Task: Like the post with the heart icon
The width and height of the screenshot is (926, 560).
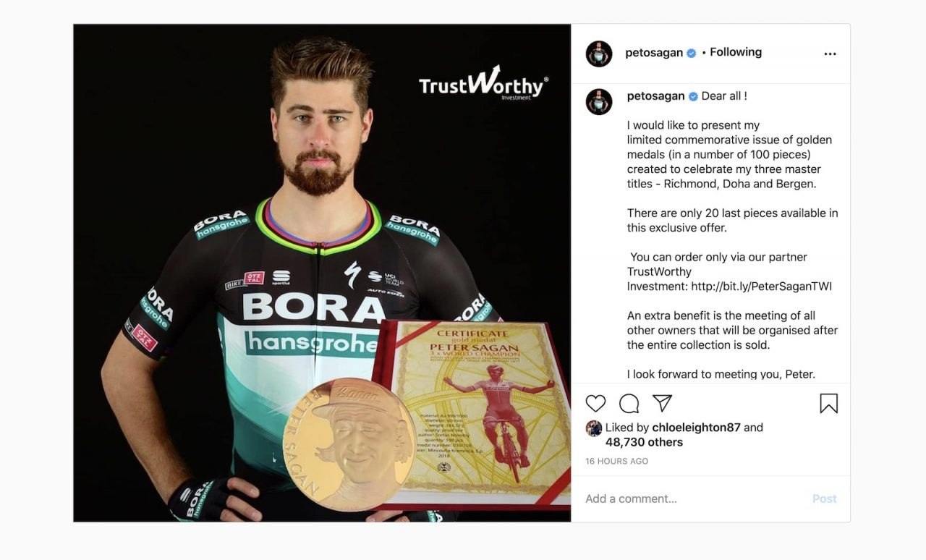Action: (x=595, y=404)
